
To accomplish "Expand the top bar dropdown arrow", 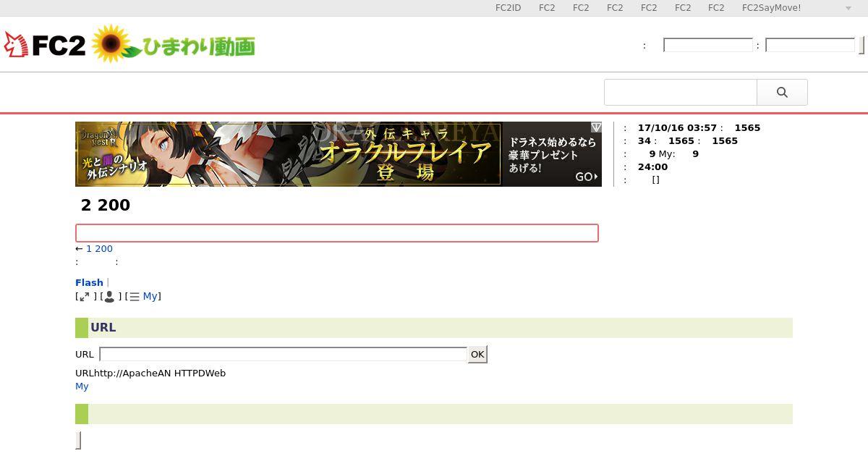I will coord(848,9).
